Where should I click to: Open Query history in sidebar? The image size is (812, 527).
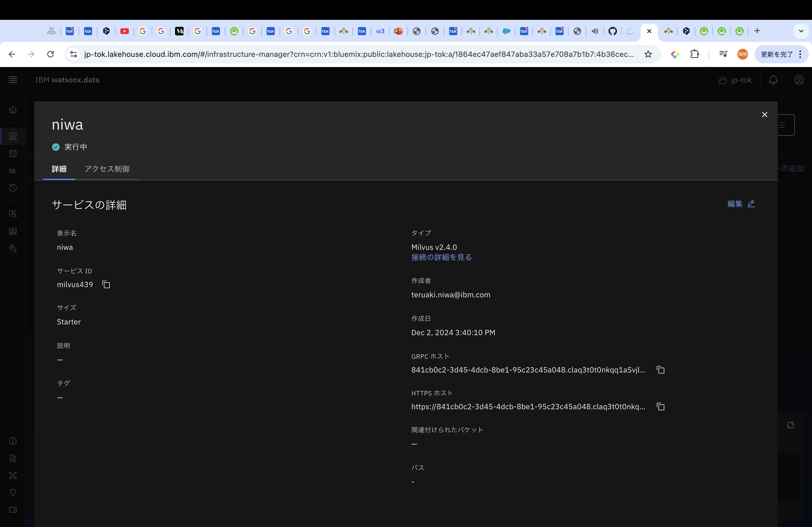(13, 188)
